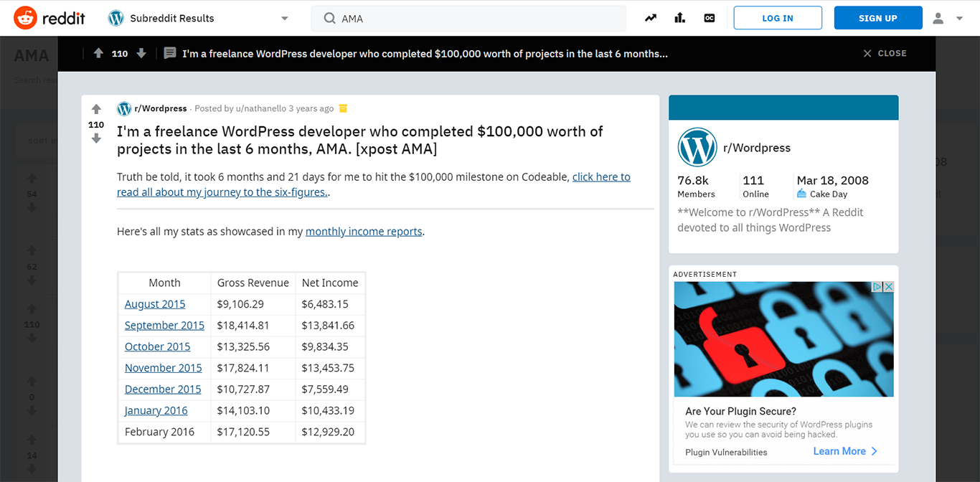Upvote the background result scored 62
Viewport: 980px width, 482px height.
click(32, 250)
